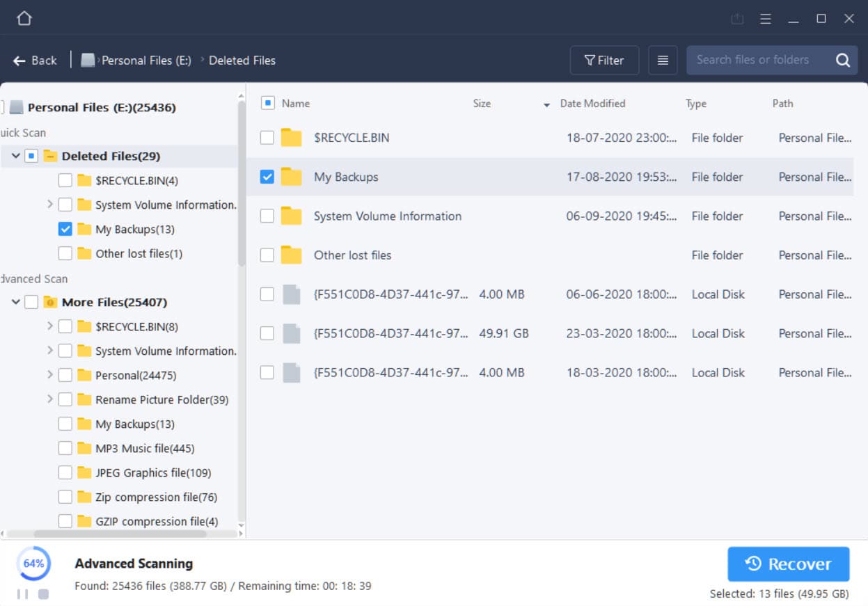This screenshot has width=868, height=606.
Task: Click the search magnifier icon
Action: click(842, 60)
